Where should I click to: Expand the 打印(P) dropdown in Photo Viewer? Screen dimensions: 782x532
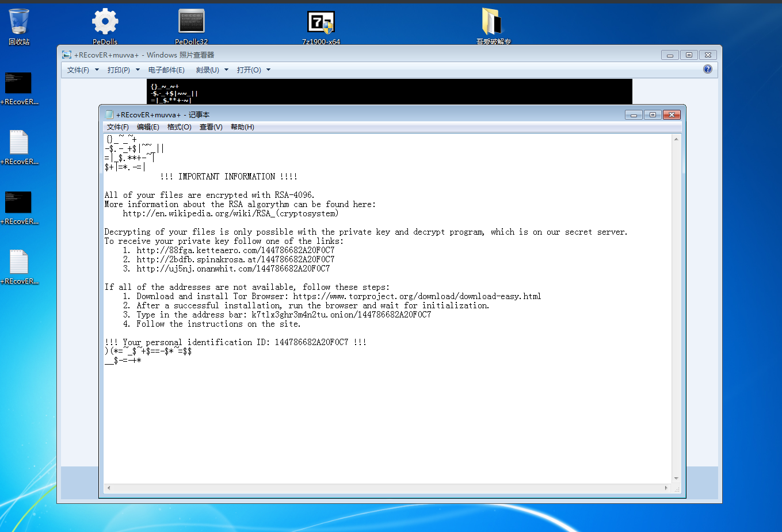tap(123, 70)
